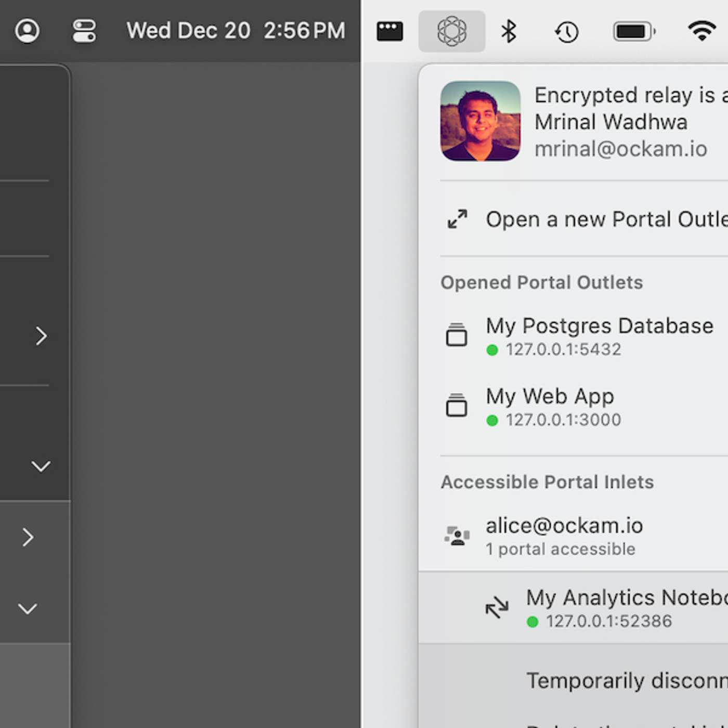Click the Ockam menu bar icon
728x728 pixels.
451,31
